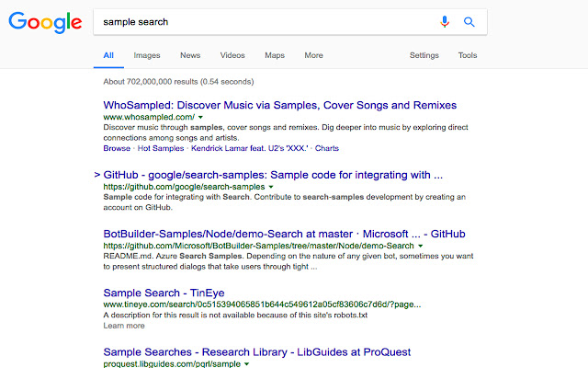Expand dropdown arrow beside github.com/google/search-samples URL
The image size is (588, 368).
coord(271,187)
